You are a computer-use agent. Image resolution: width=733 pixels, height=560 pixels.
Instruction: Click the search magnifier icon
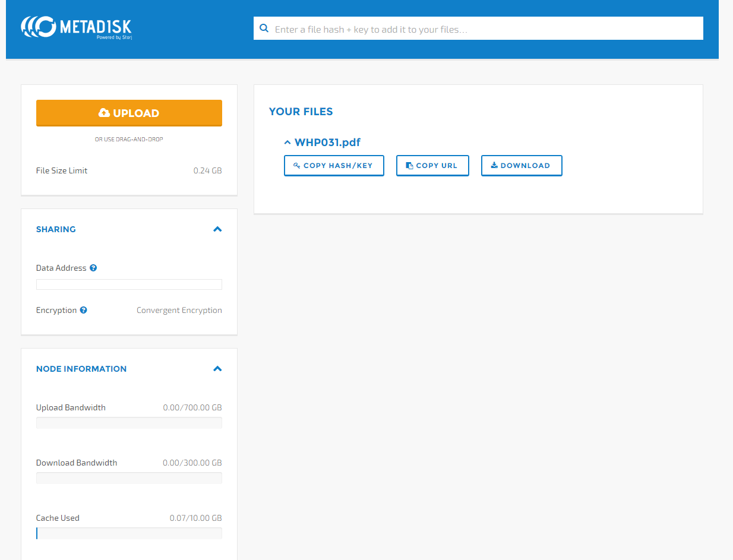tap(264, 29)
